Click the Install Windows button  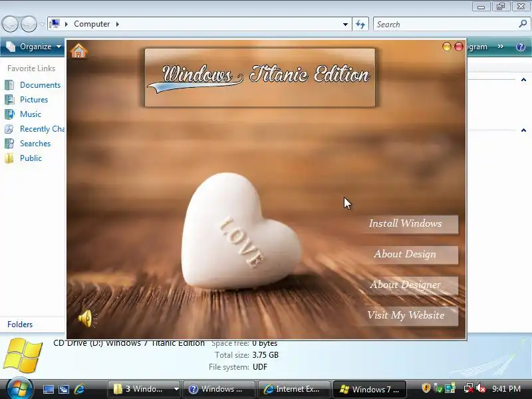410,223
